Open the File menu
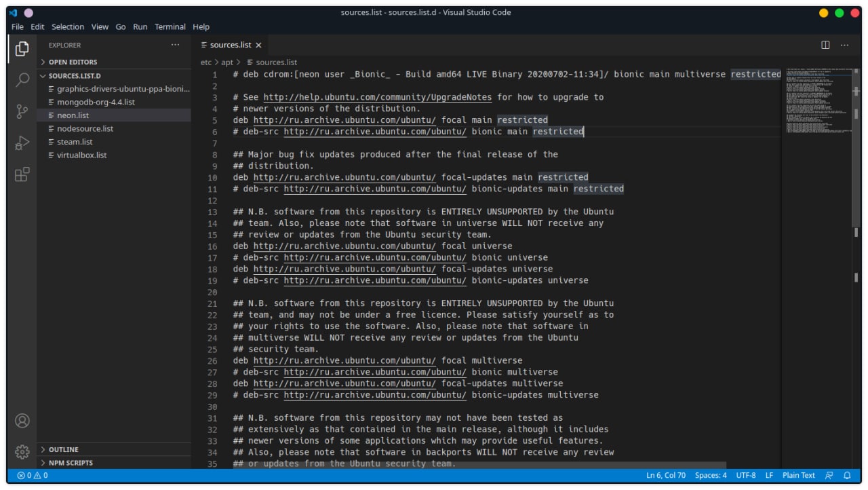The width and height of the screenshot is (868, 490). tap(18, 26)
